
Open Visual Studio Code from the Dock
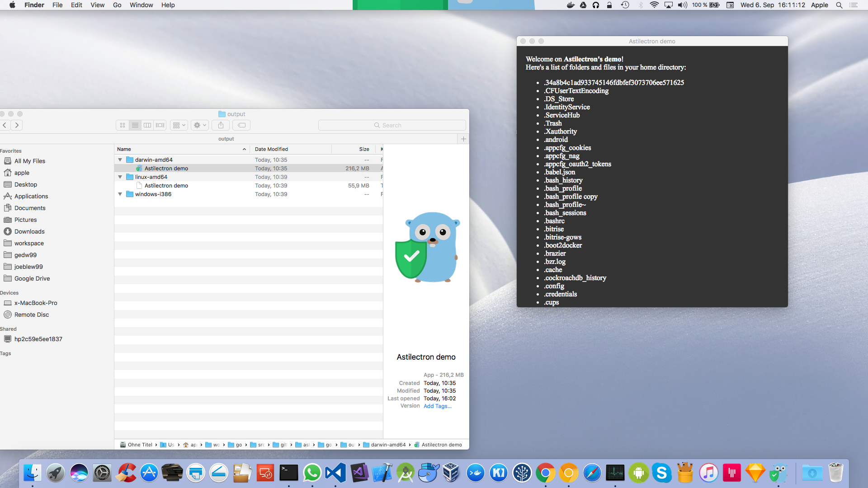point(335,473)
